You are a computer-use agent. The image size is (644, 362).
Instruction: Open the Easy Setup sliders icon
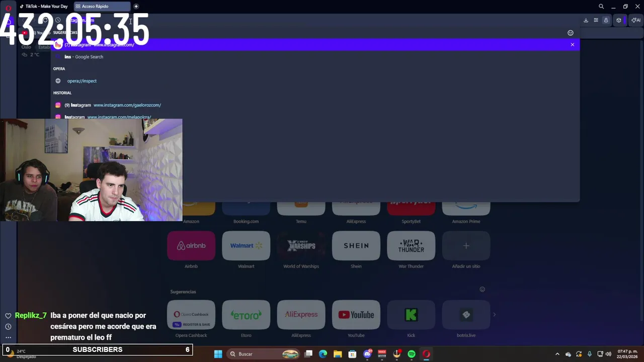pyautogui.click(x=596, y=20)
